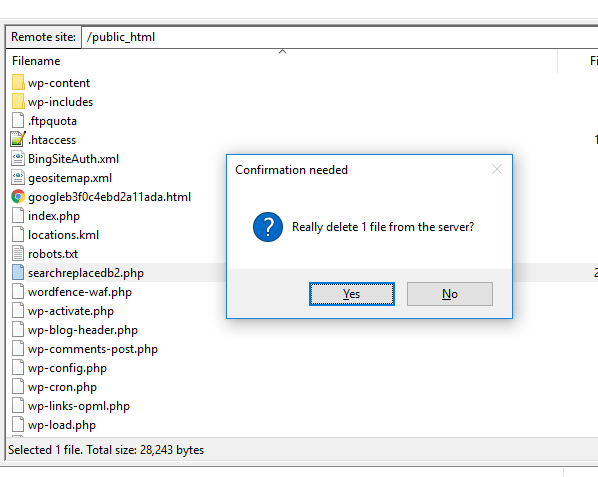598x477 pixels.
Task: Close the Confirmation needed dialog
Action: click(x=497, y=169)
